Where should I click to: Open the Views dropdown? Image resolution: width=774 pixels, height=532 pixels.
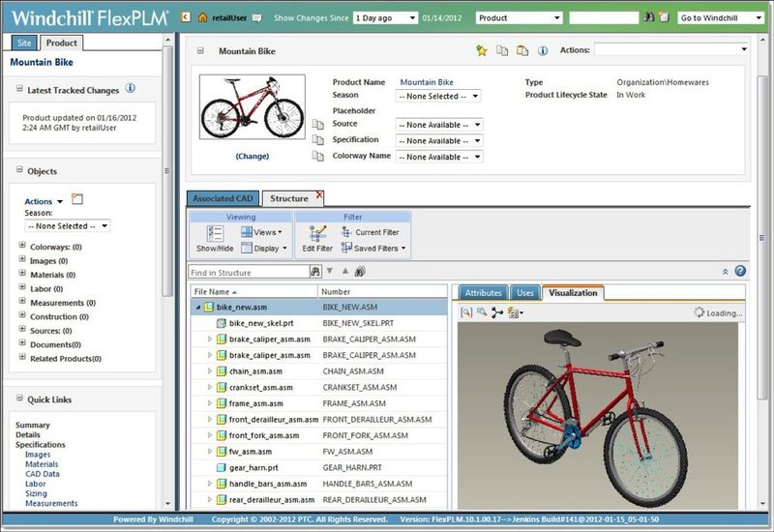261,232
